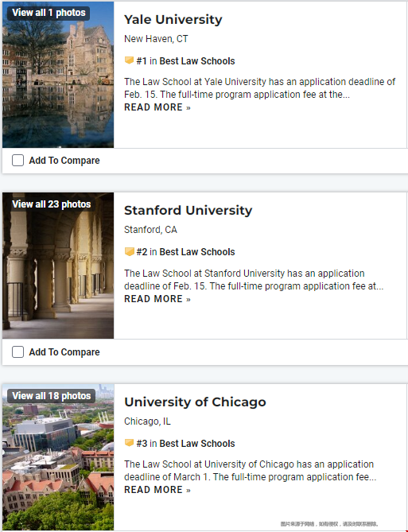Screen dimensions: 408x532
Task: Open Yale University's View all 1 photos
Action: (x=49, y=13)
